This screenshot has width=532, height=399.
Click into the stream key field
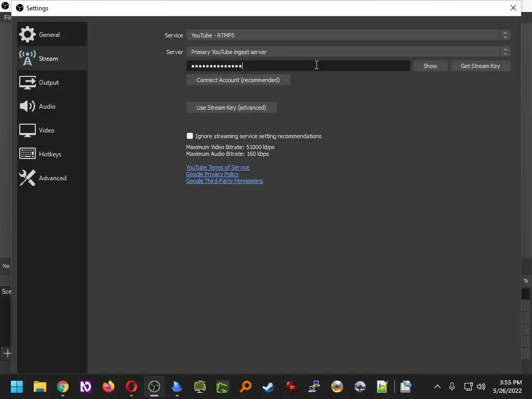point(298,66)
